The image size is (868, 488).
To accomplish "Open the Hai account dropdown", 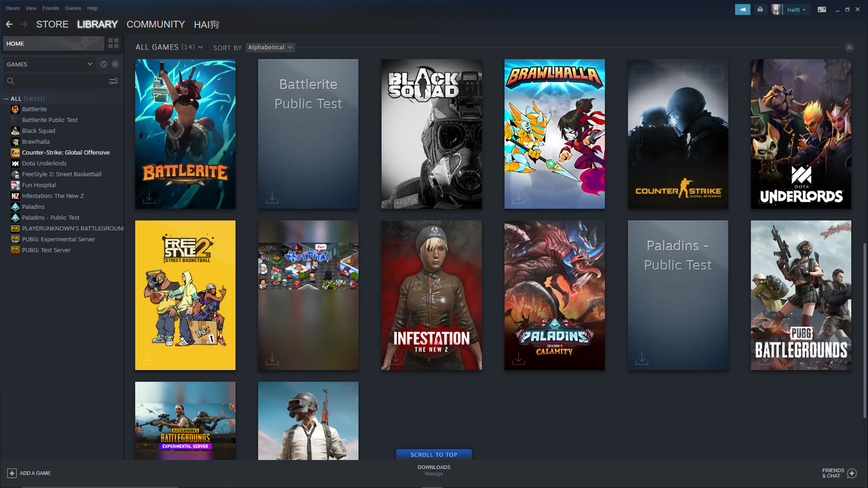I will (x=797, y=9).
